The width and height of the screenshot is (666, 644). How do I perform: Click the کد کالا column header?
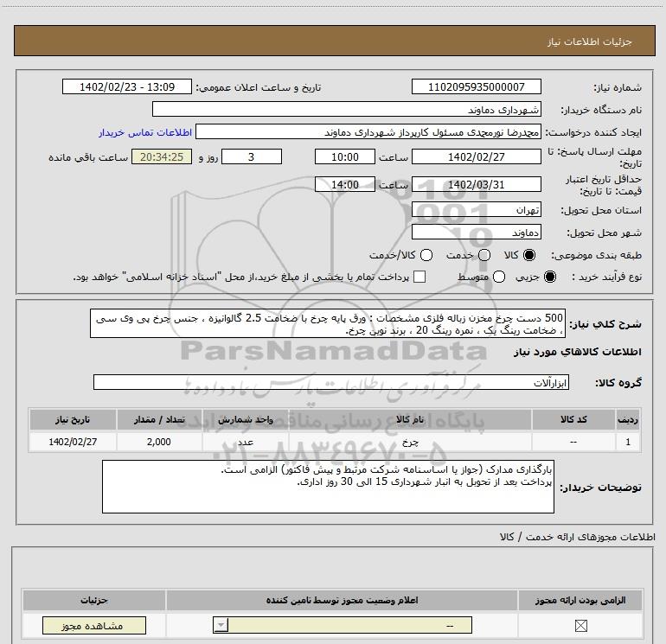[573, 419]
